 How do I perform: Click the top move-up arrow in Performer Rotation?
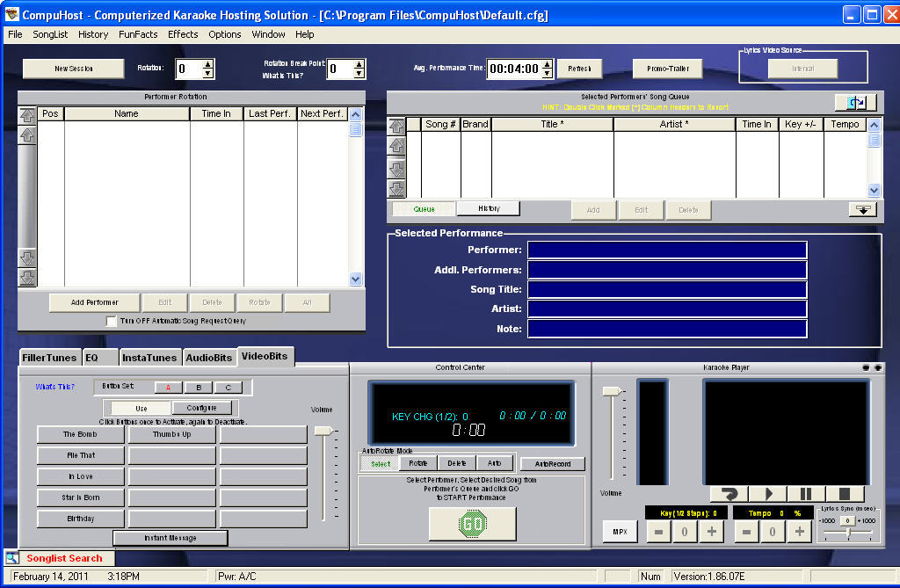coord(27,115)
